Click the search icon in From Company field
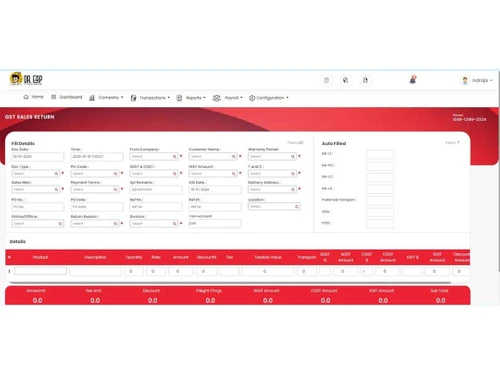Image resolution: width=500 pixels, height=375 pixels. 174,156
